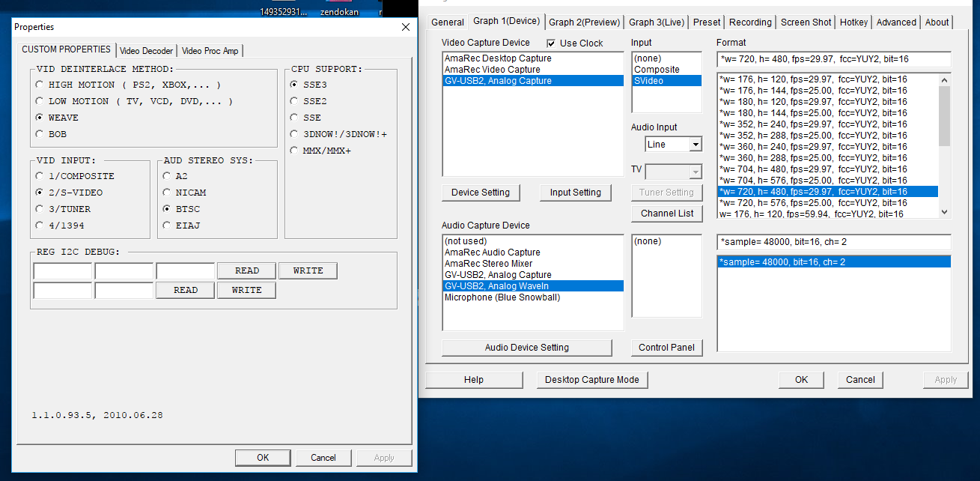Viewport: 980px width, 481px height.
Task: Open the Channel List
Action: 667,214
